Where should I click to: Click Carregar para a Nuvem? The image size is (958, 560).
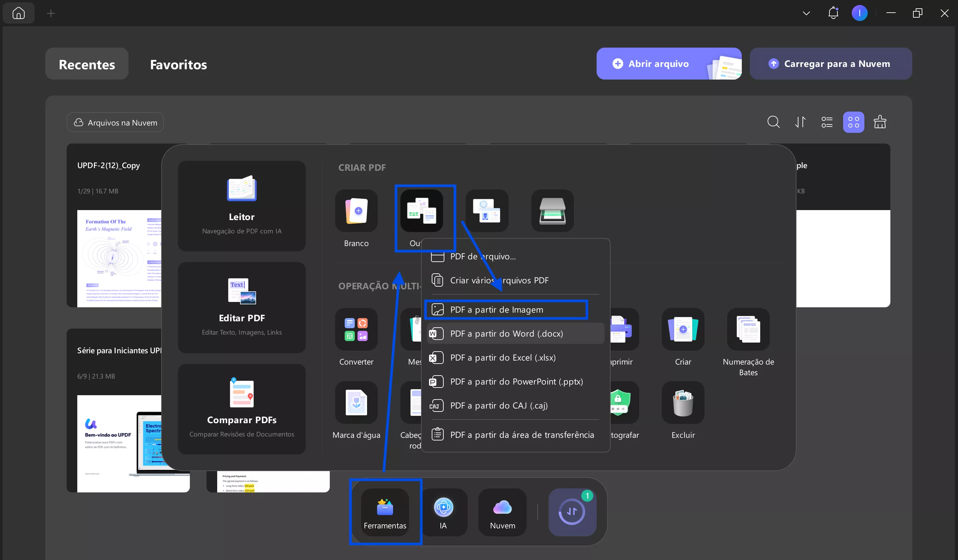point(830,64)
